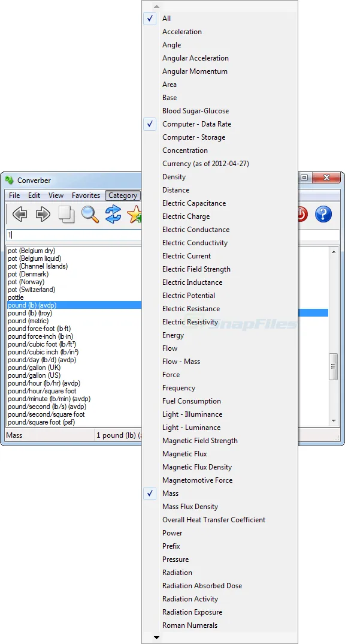Viewport: 345px width, 644px height.
Task: Select the Frequency category
Action: [220, 388]
